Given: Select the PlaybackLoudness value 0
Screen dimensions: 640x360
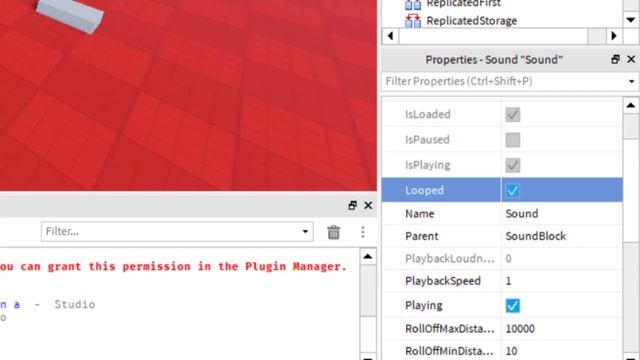Looking at the screenshot, I should (508, 258).
